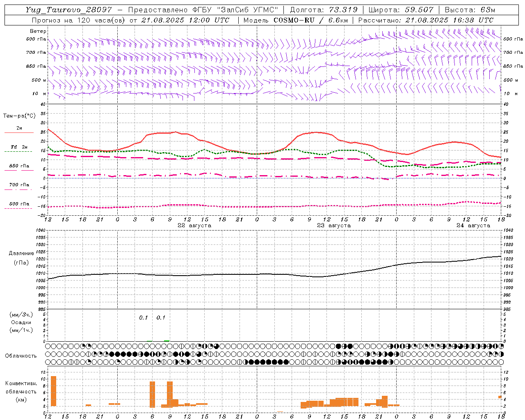
Task: Click the "10 м" wind level label on left
Action: 39,94
